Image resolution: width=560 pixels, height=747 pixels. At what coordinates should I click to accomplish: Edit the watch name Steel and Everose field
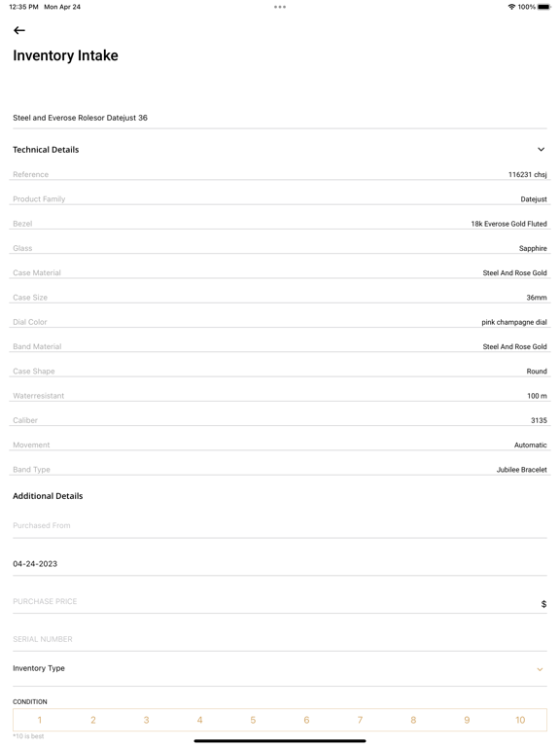coord(280,118)
